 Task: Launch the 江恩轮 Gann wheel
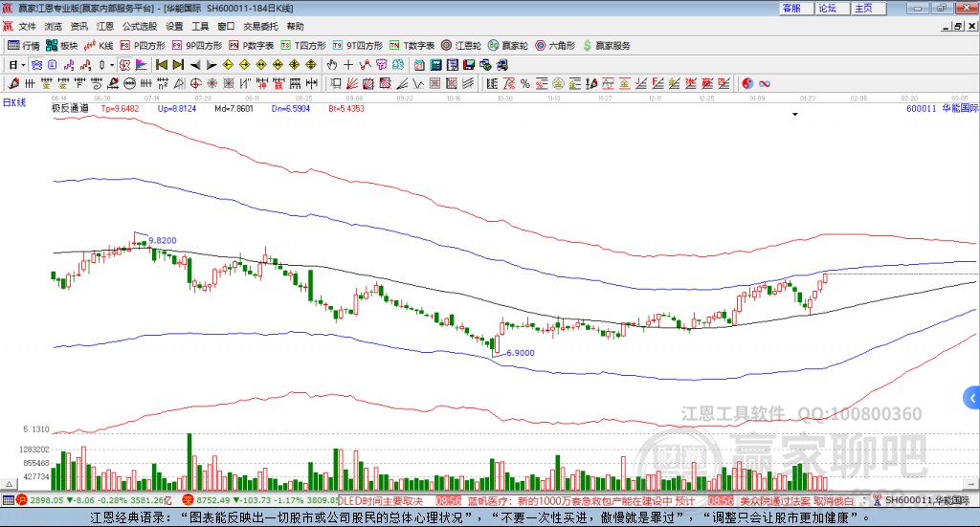461,46
